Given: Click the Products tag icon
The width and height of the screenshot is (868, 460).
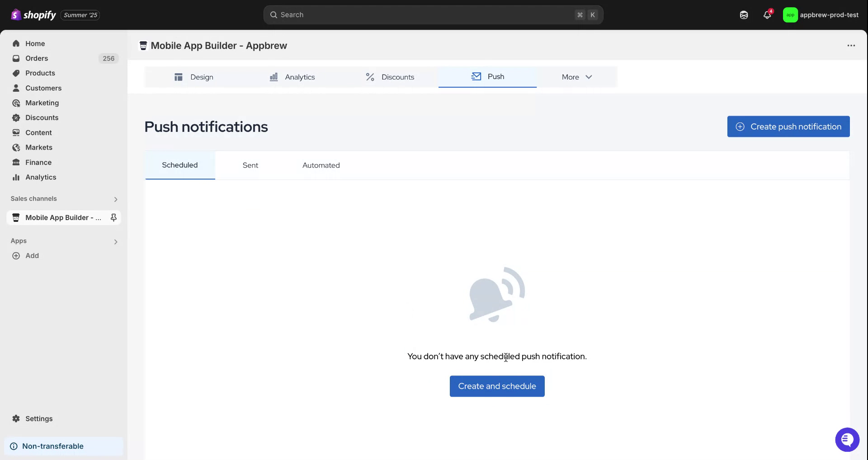Looking at the screenshot, I should click(16, 73).
